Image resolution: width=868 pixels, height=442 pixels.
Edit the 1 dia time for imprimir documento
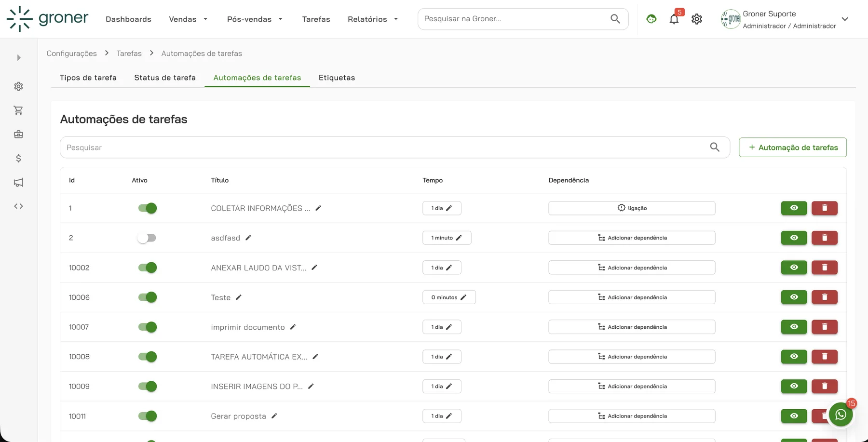pos(442,327)
